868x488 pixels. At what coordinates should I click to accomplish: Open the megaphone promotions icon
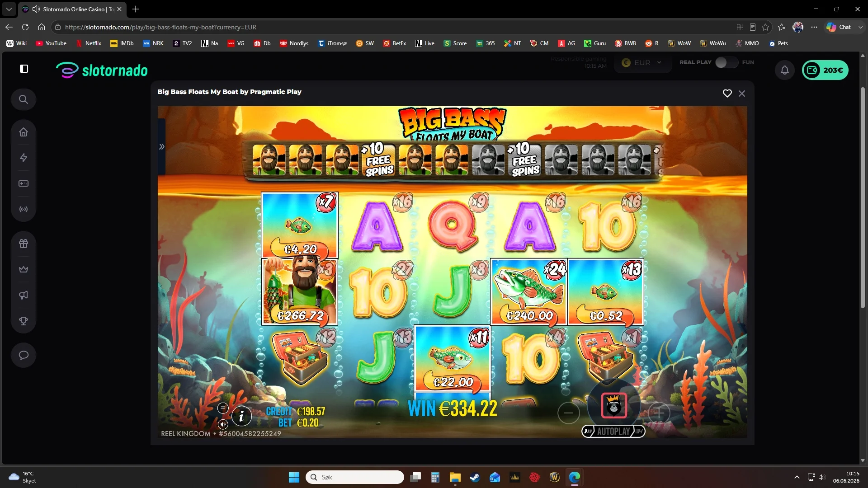coord(24,295)
